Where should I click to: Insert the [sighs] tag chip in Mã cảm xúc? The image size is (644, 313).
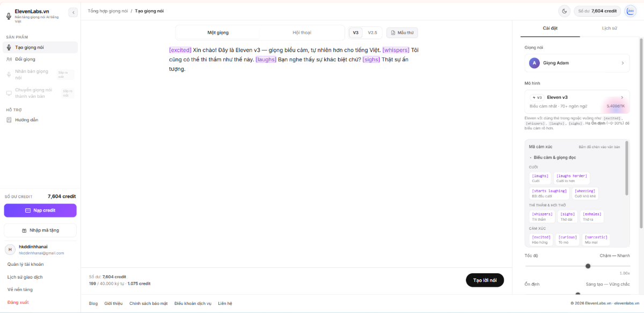pos(567,216)
